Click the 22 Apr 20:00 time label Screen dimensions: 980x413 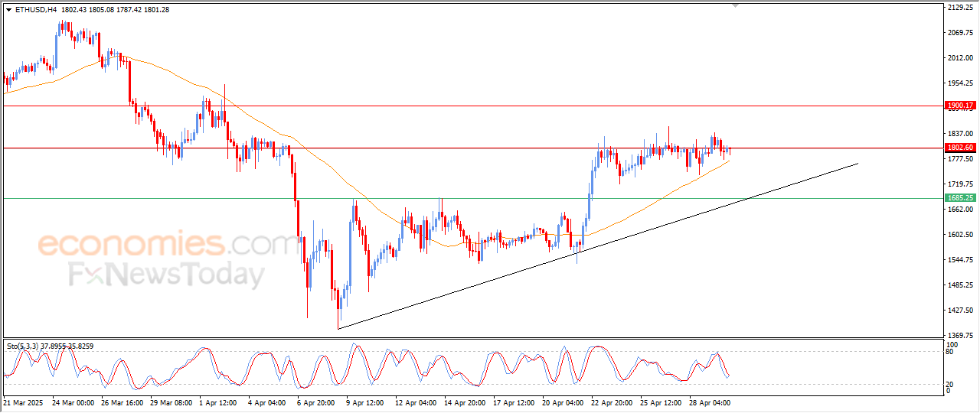[612, 402]
